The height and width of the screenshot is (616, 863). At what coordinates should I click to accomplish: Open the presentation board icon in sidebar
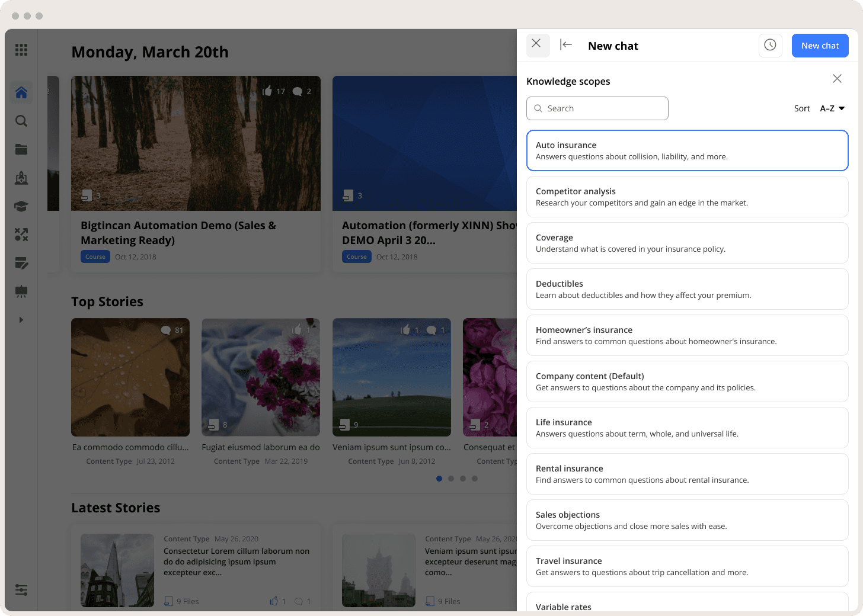tap(21, 291)
